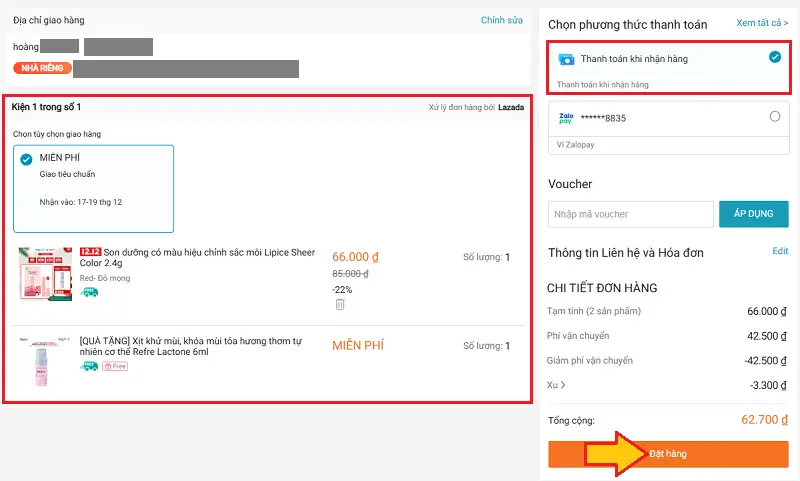Open 'Xem tất cả' payment methods link
Image resolution: width=800 pixels, height=481 pixels.
762,23
